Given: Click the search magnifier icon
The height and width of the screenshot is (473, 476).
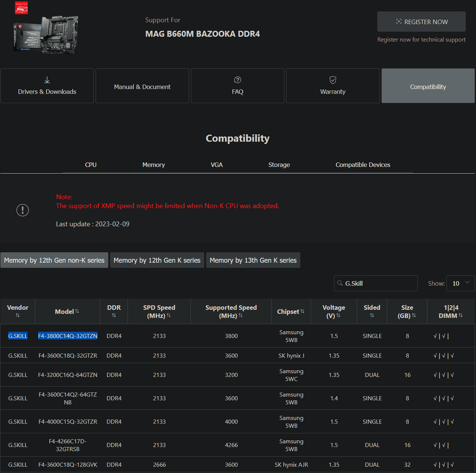Looking at the screenshot, I should tap(340, 283).
